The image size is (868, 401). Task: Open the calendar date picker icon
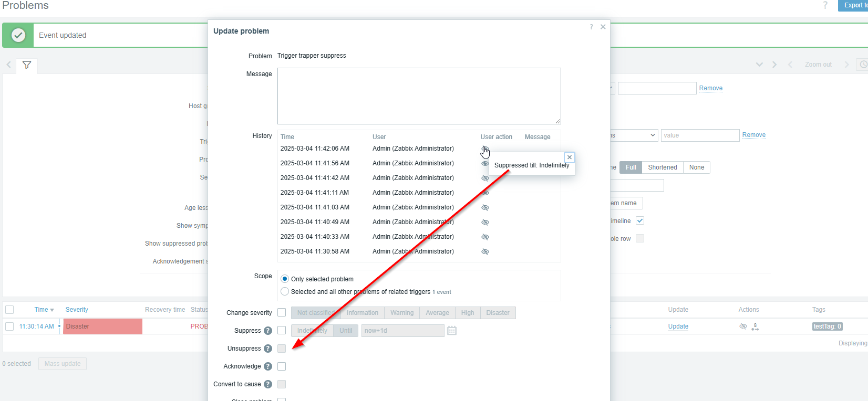pos(452,331)
